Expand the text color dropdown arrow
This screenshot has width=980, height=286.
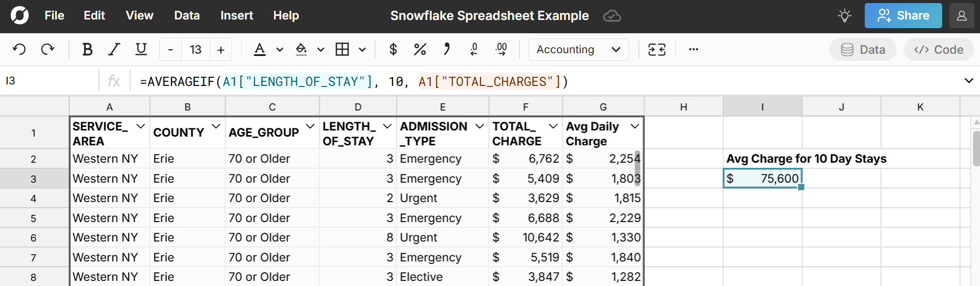click(280, 50)
